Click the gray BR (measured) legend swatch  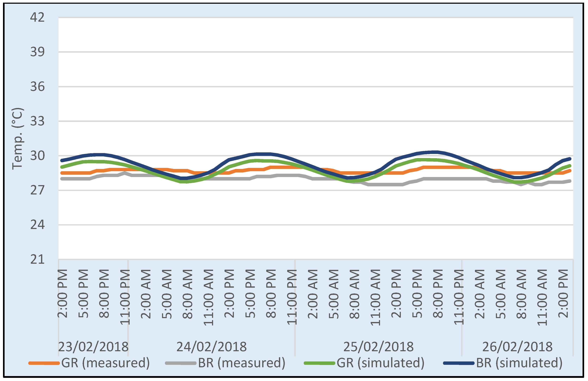tap(181, 363)
